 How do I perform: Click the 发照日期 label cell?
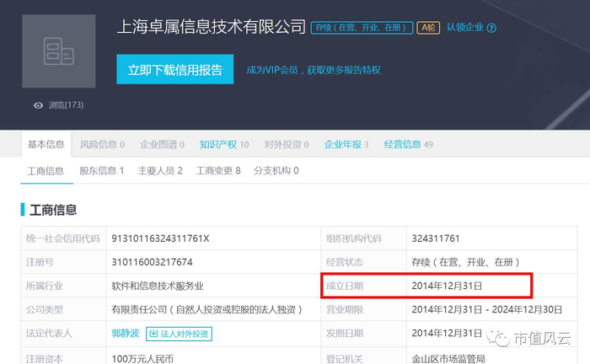[363, 333]
